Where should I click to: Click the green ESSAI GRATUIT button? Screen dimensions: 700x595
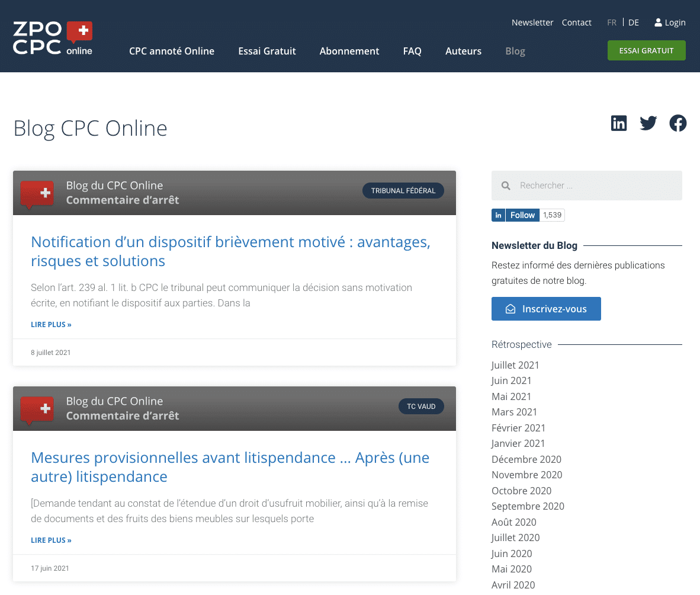coord(646,50)
